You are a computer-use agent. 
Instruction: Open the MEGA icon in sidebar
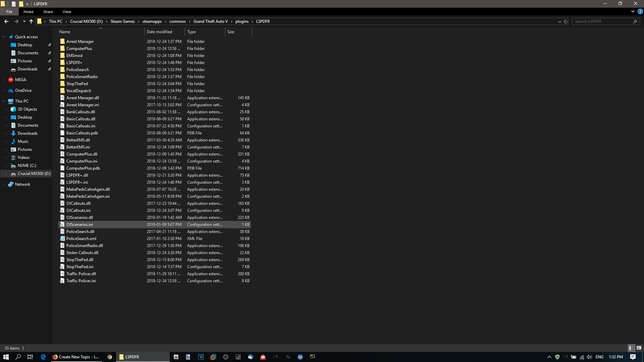[x=11, y=80]
